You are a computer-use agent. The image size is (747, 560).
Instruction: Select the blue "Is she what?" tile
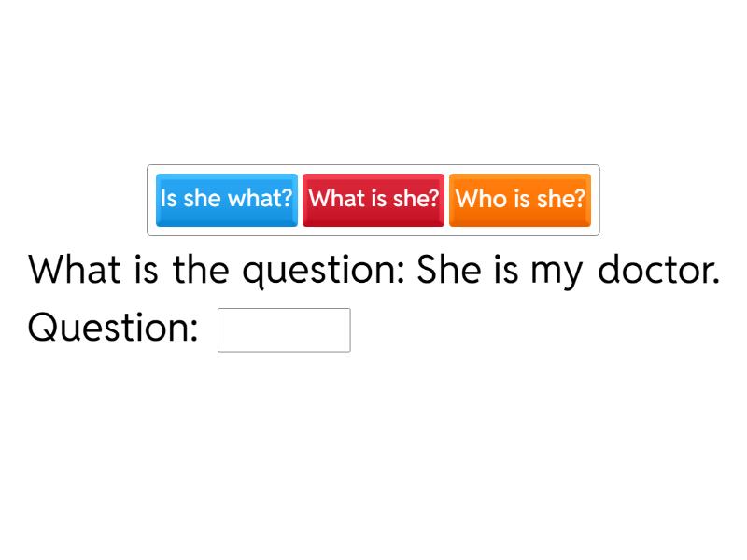coord(227,199)
